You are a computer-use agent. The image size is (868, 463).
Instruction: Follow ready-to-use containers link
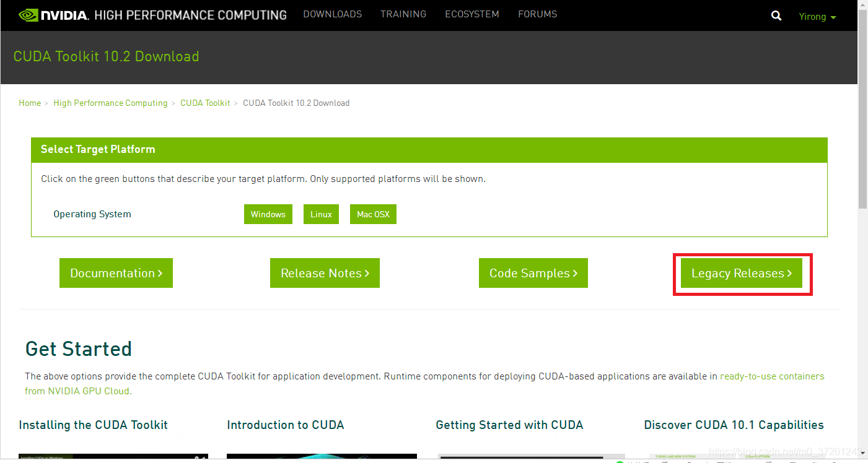[772, 376]
